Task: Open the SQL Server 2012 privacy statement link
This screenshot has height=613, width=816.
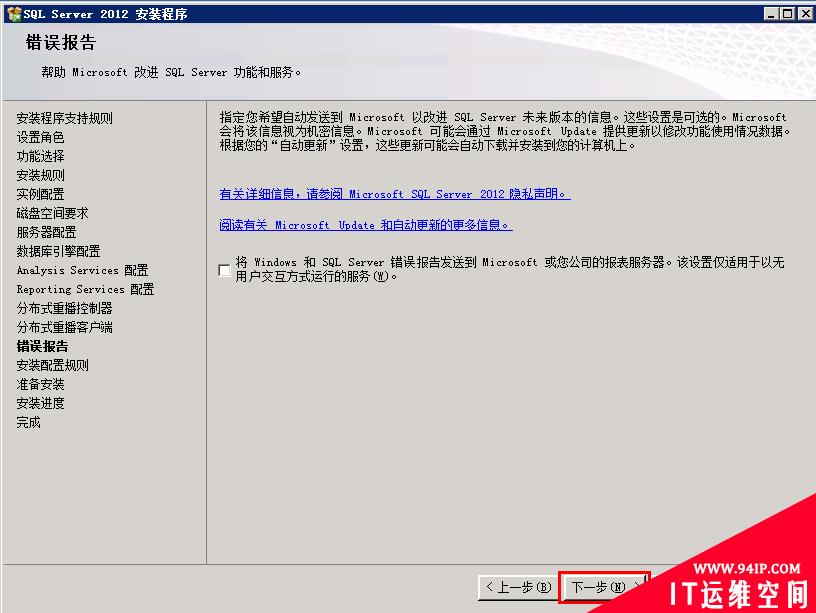Action: 395,194
